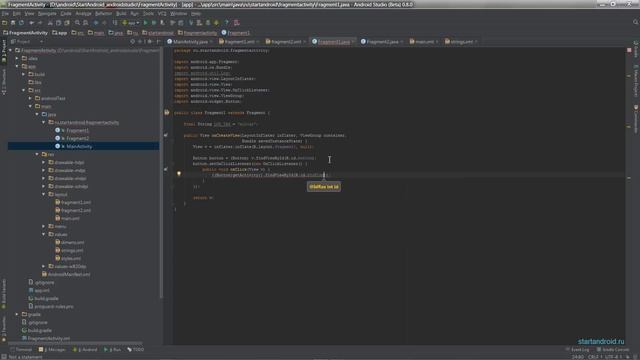640x360 pixels.
Task: Open the Build menu
Action: coord(121,13)
